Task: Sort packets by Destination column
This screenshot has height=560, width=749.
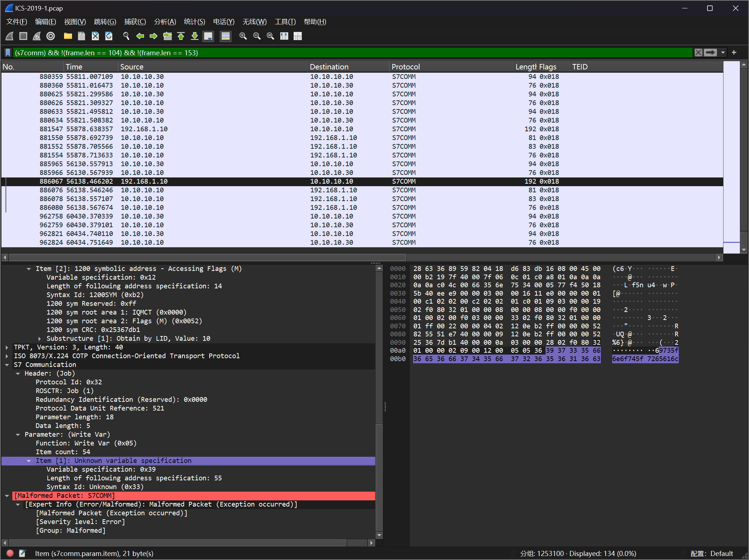Action: [349, 67]
